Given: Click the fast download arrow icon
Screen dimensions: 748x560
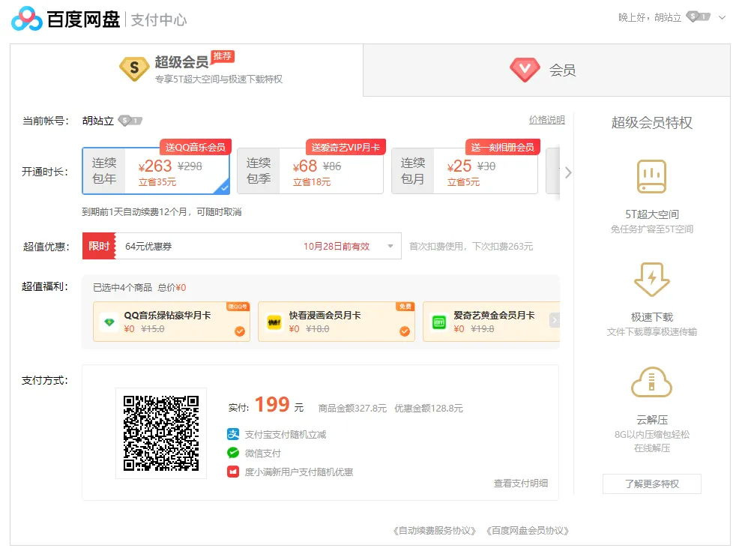Looking at the screenshot, I should click(x=651, y=279).
